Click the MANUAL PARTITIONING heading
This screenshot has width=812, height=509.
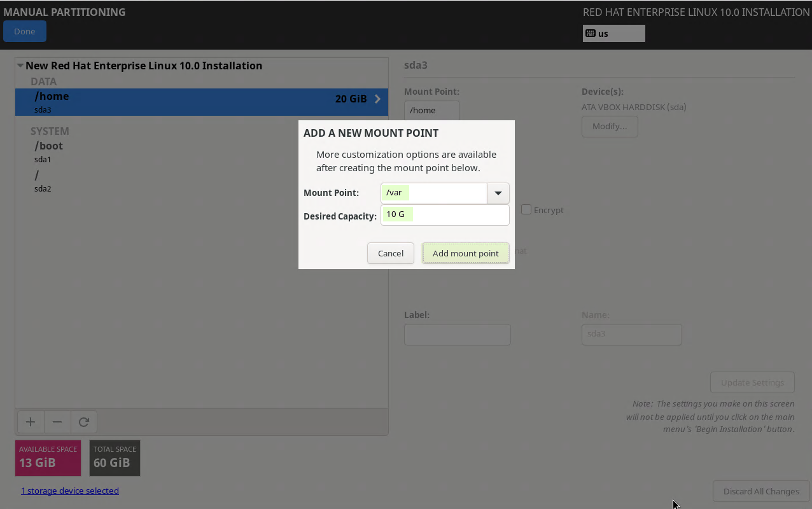(64, 12)
